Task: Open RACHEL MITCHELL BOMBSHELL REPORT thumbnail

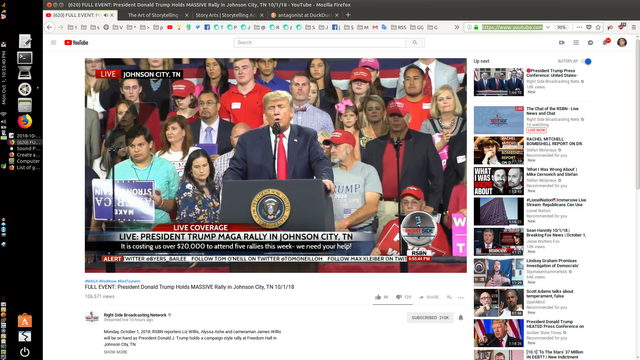Action: pos(498,151)
